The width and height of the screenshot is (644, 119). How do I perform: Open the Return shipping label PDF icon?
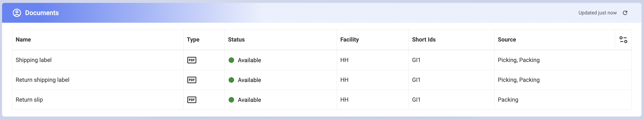coord(192,80)
